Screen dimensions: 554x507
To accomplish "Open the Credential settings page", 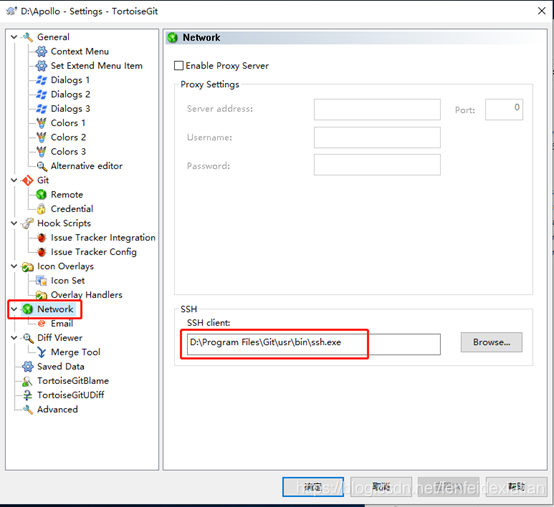I will 72,209.
